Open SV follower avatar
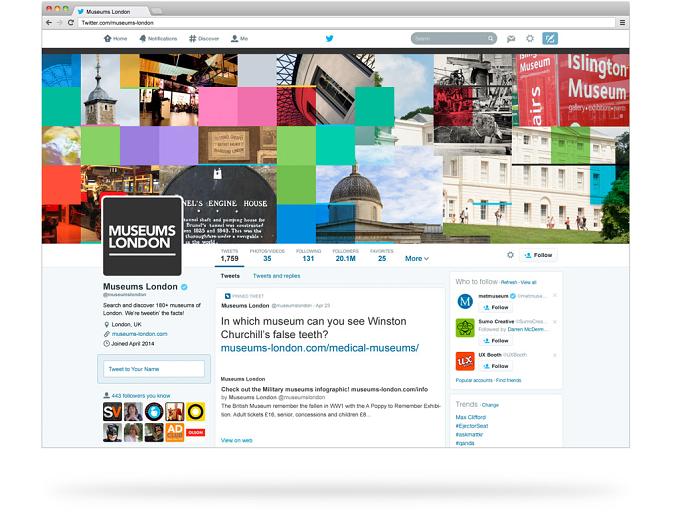 pos(112,412)
